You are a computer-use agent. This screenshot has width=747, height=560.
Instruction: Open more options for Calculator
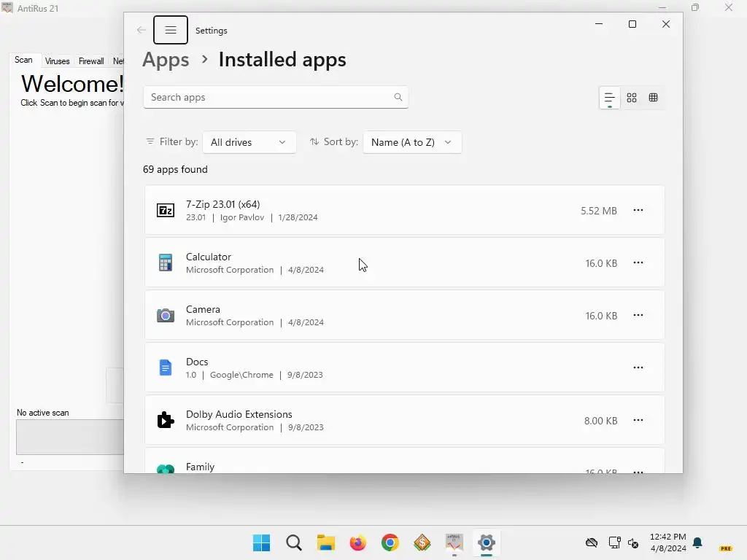click(x=638, y=262)
